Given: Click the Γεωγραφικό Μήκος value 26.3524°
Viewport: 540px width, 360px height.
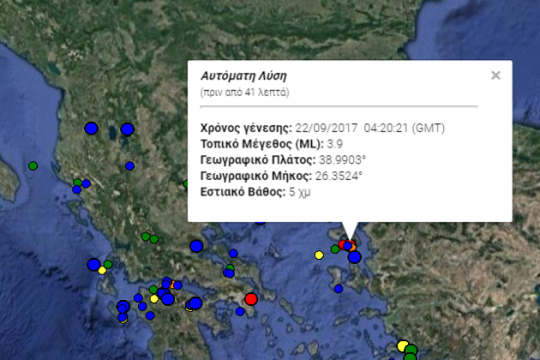Looking at the screenshot, I should [339, 176].
